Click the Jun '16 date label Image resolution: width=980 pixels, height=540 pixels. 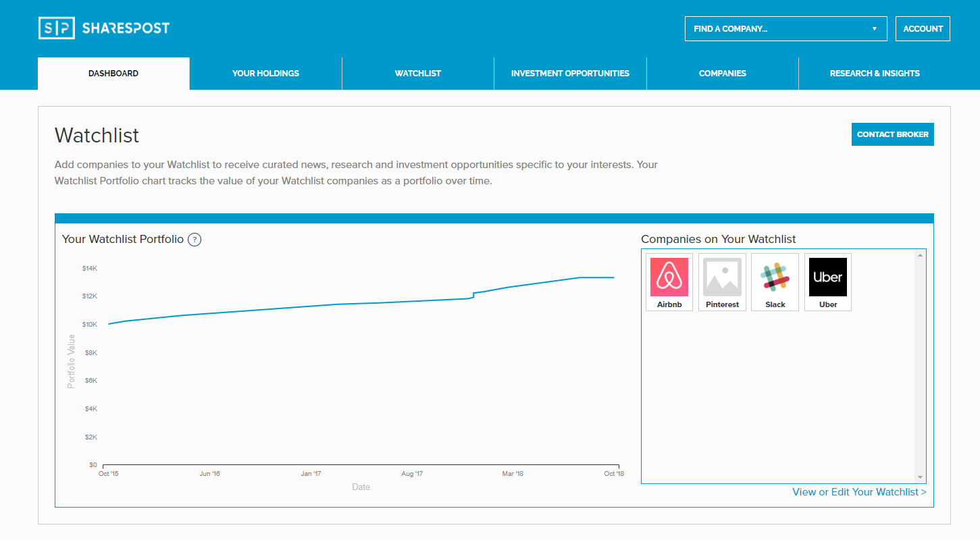click(x=209, y=474)
